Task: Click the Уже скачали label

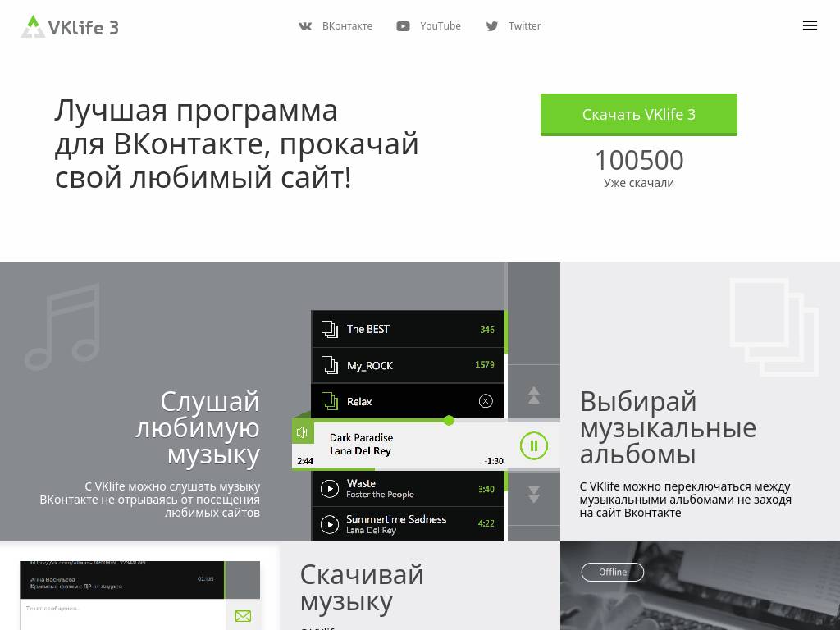Action: point(639,183)
